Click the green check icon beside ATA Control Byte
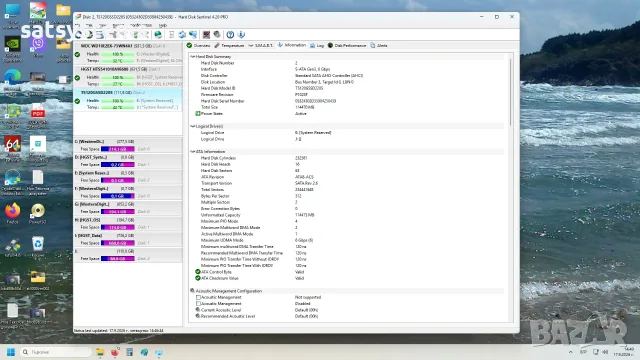 198,272
